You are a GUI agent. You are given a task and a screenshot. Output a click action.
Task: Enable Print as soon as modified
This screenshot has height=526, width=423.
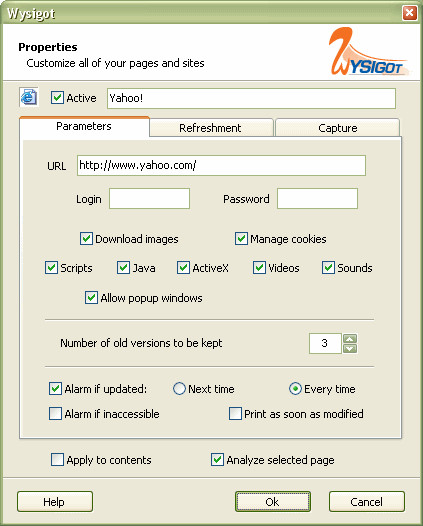click(x=235, y=414)
